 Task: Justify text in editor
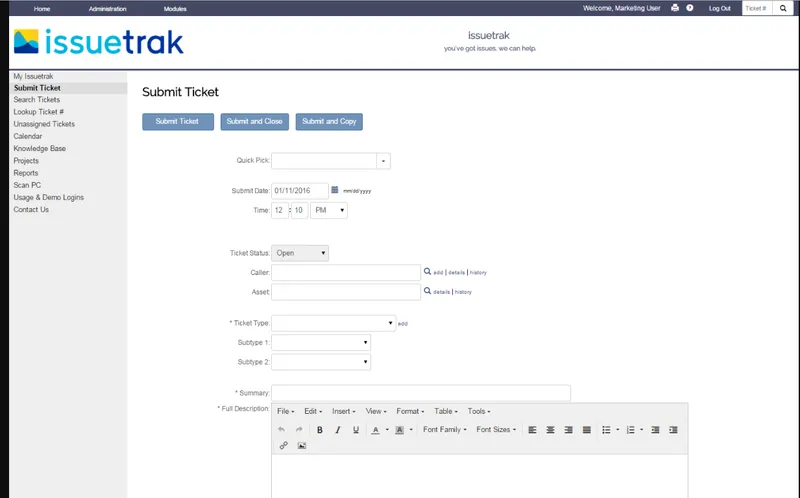pos(587,430)
